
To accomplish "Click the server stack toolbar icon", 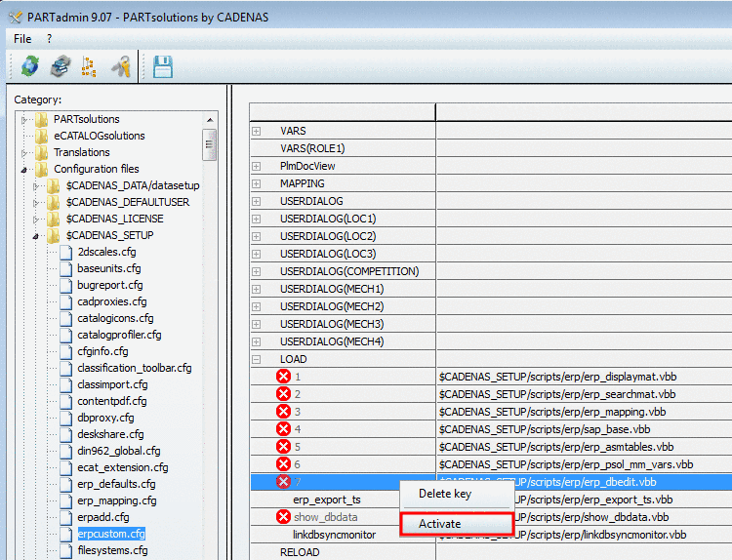I will pos(61,66).
